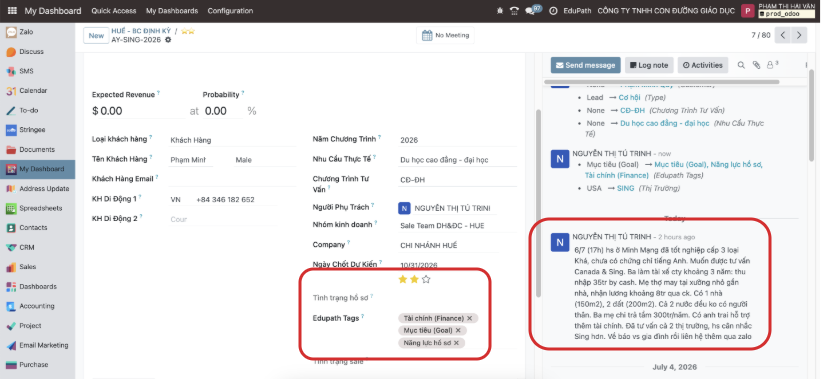The height and width of the screenshot is (380, 821).
Task: Set priority to third star
Action: 426,280
